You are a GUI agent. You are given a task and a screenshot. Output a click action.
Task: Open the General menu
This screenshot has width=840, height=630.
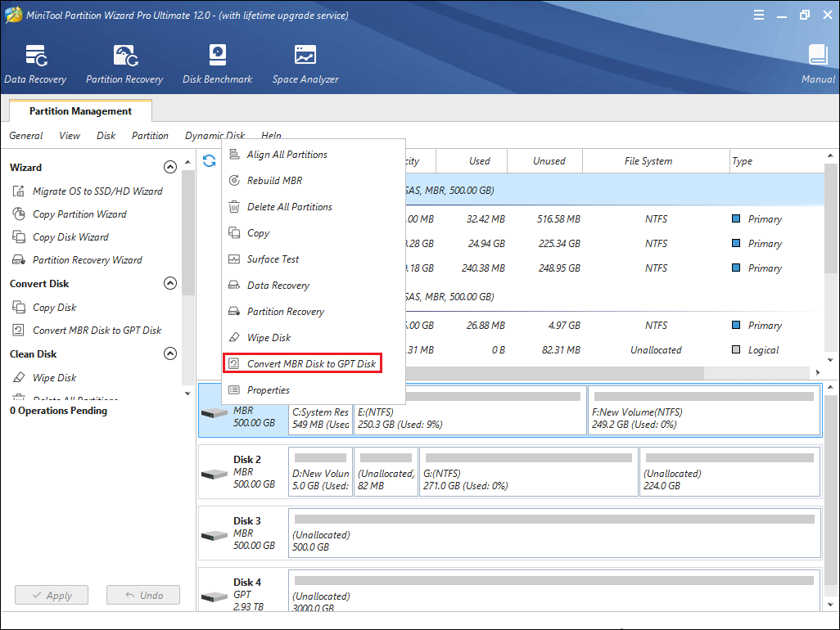click(25, 136)
